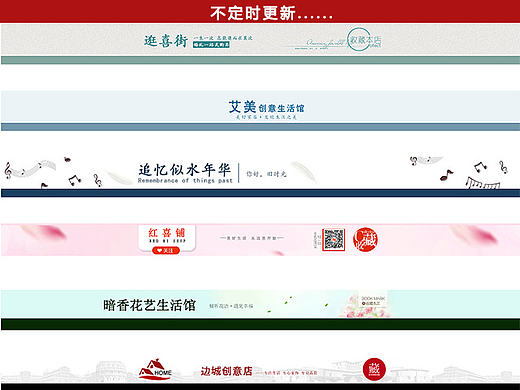Click the 暗香花艺生活馆 title

tap(149, 305)
